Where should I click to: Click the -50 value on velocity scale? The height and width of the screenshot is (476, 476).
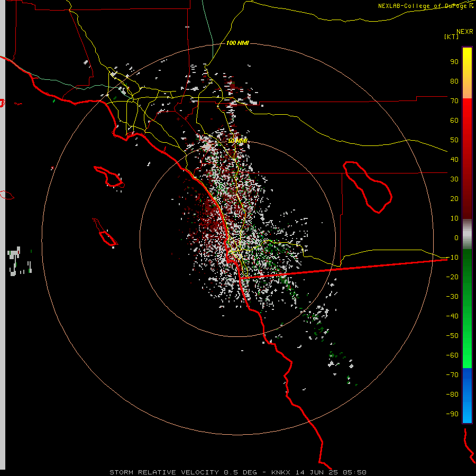(452, 336)
